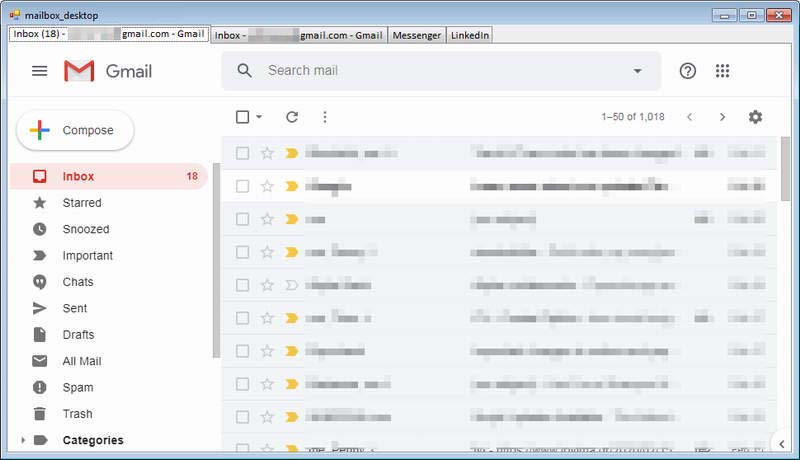Screen dimensions: 800x460
Task: Show the side panel with bottom-right chevron
Action: [x=782, y=444]
